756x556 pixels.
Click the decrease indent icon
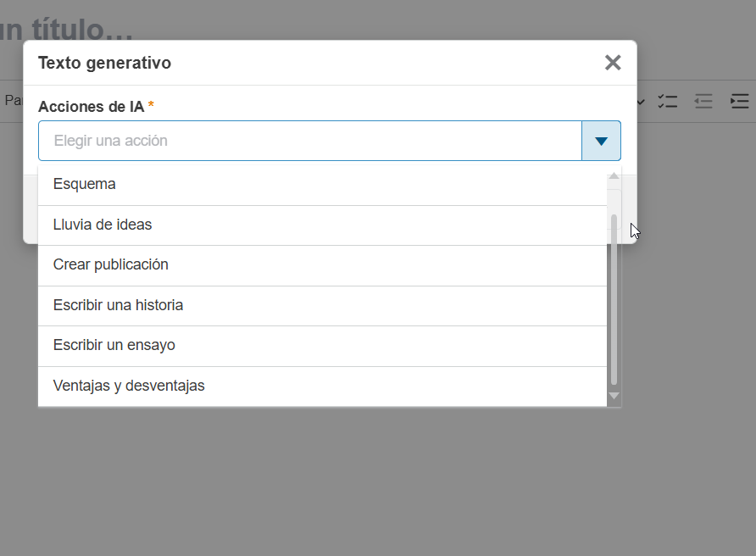[703, 102]
